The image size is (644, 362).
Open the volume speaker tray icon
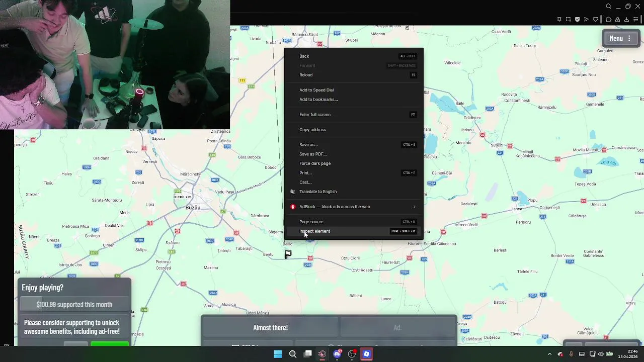pyautogui.click(x=600, y=354)
